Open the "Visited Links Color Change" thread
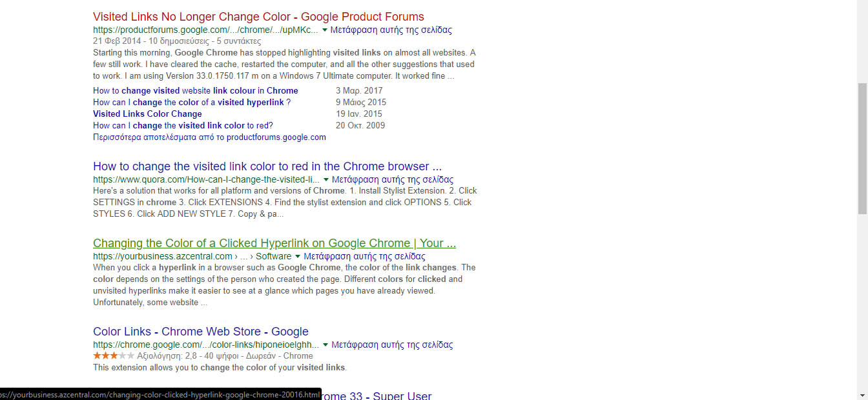Viewport: 868px width, 400px height. pyautogui.click(x=147, y=114)
